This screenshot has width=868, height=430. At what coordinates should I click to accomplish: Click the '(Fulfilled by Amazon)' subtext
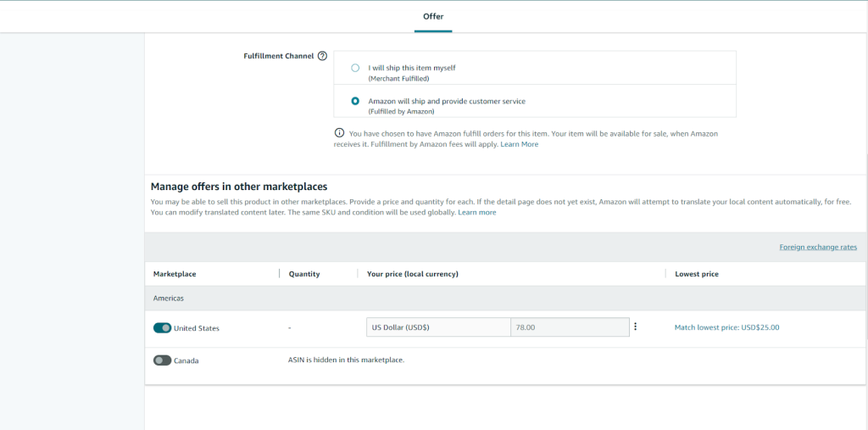coord(401,111)
